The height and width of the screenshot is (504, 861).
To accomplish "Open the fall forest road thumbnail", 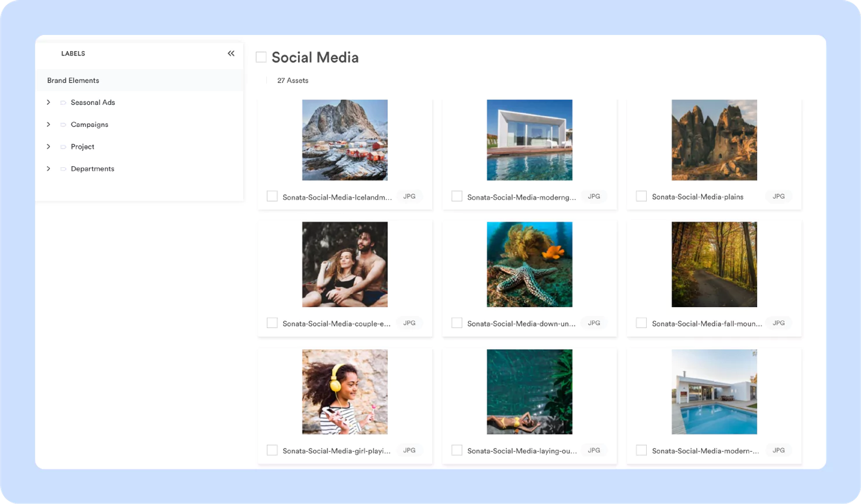I will tap(714, 265).
